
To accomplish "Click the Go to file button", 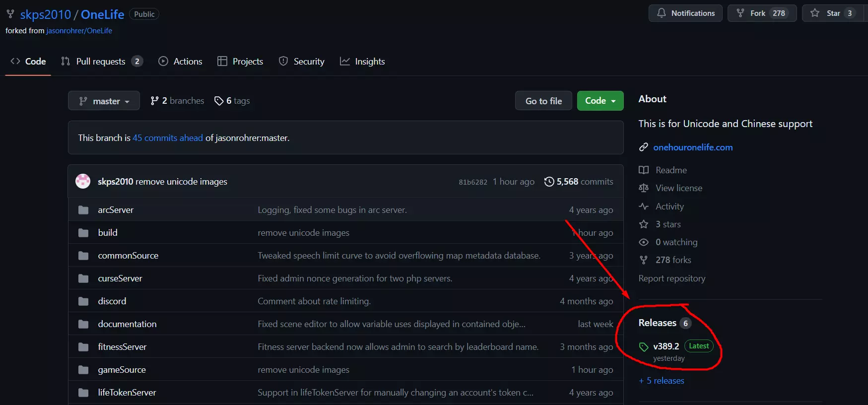I will (x=543, y=101).
